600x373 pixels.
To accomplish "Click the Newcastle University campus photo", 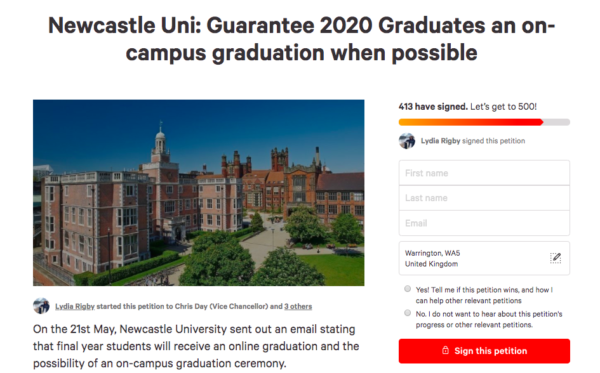I will coord(199,193).
